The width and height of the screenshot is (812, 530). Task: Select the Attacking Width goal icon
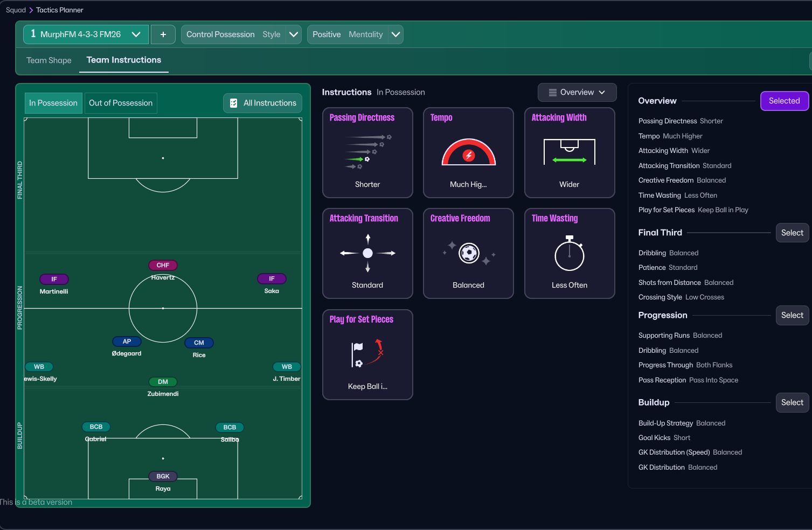point(569,151)
